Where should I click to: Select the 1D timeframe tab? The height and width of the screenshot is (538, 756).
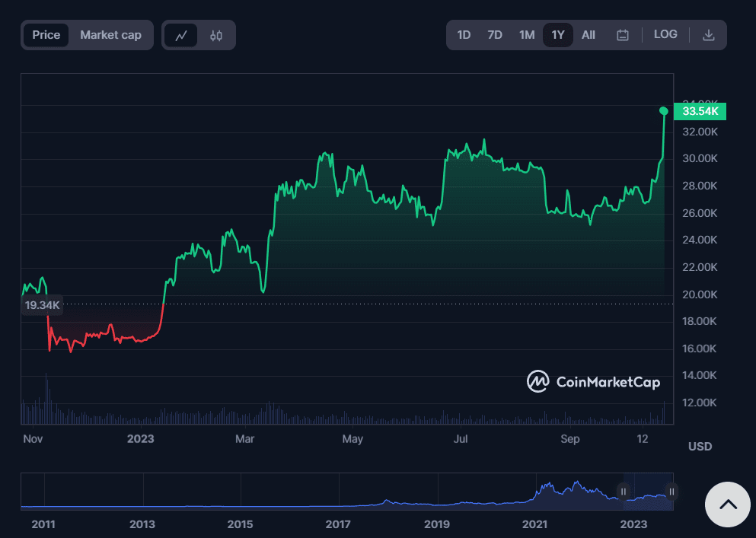point(464,34)
